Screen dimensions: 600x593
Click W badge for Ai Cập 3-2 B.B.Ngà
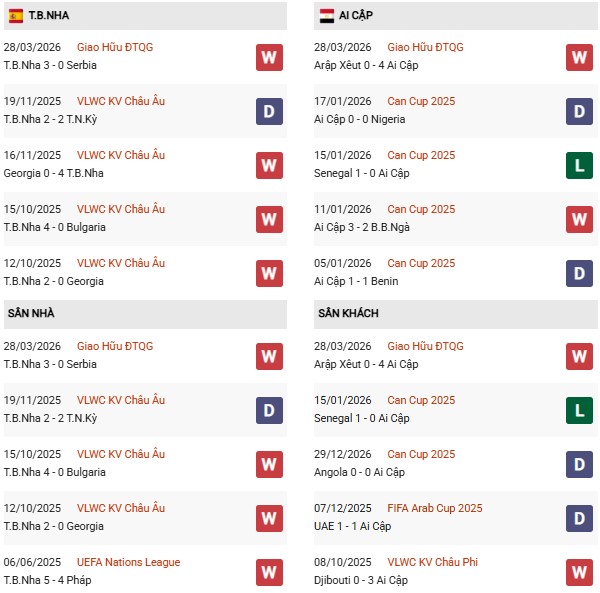[x=580, y=218]
